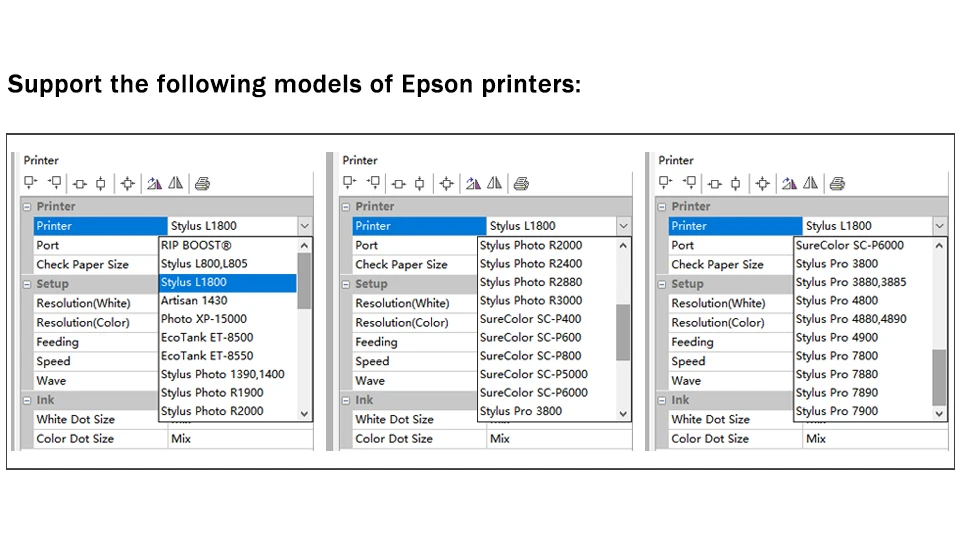960x550 pixels.
Task: Click gray mirror icon in right panel
Action: [811, 183]
